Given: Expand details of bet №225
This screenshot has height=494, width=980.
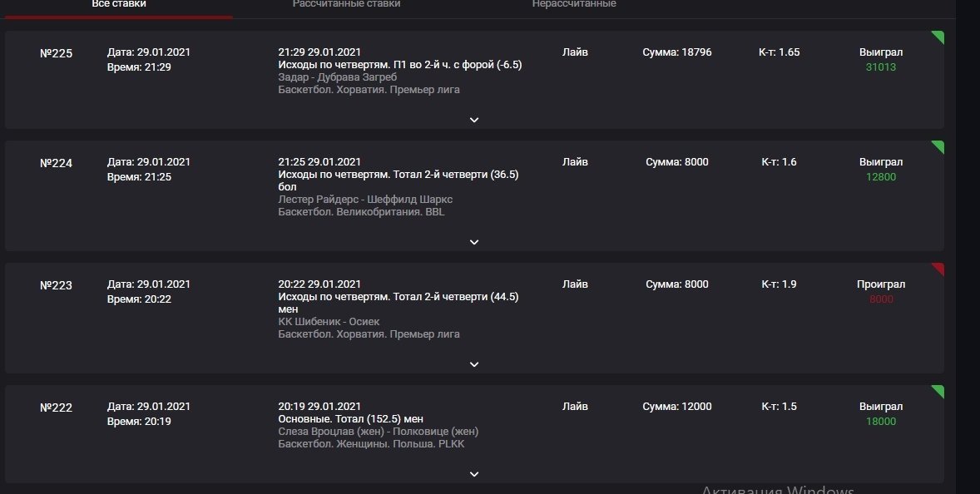Looking at the screenshot, I should 474,120.
